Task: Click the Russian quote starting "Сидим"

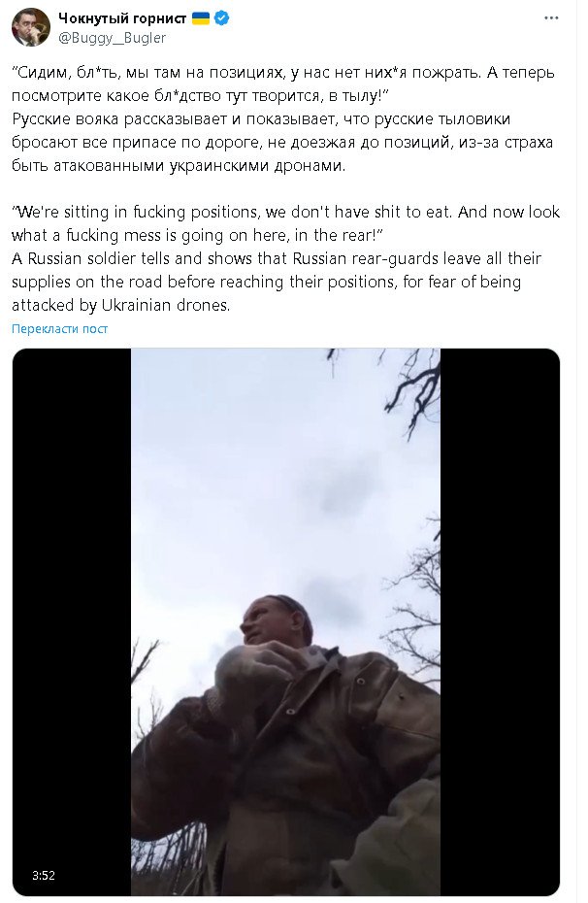Action: click(x=283, y=74)
